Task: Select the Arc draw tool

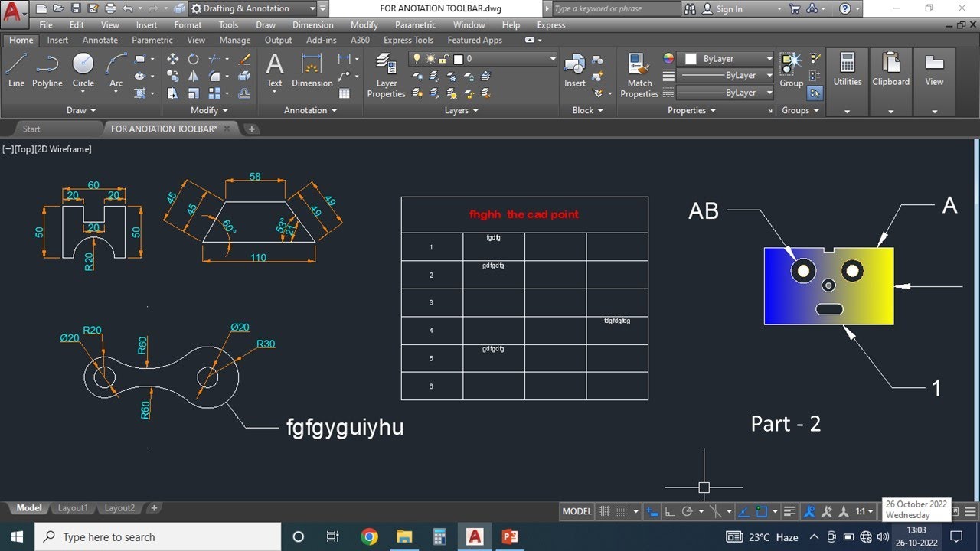Action: tap(116, 70)
